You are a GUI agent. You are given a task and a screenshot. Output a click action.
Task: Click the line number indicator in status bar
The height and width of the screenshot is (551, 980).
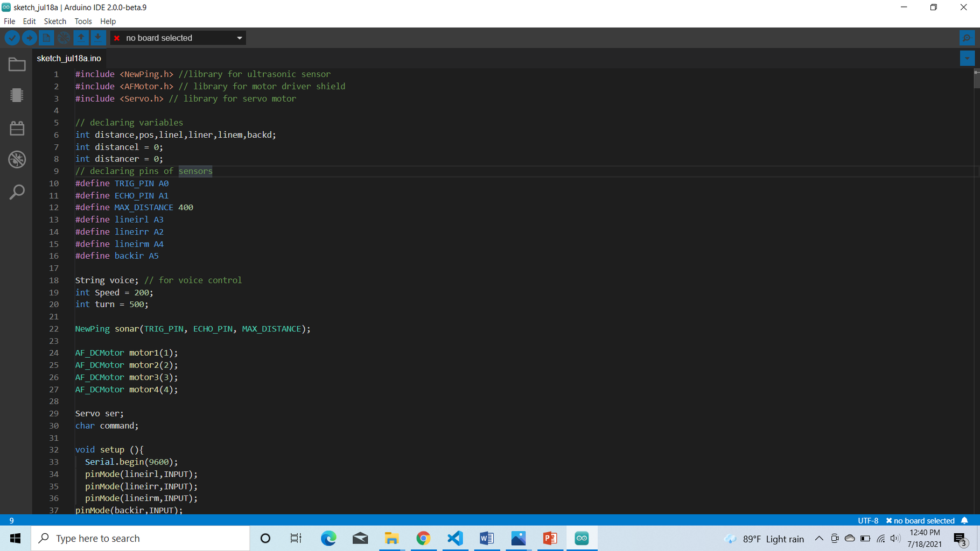click(11, 520)
